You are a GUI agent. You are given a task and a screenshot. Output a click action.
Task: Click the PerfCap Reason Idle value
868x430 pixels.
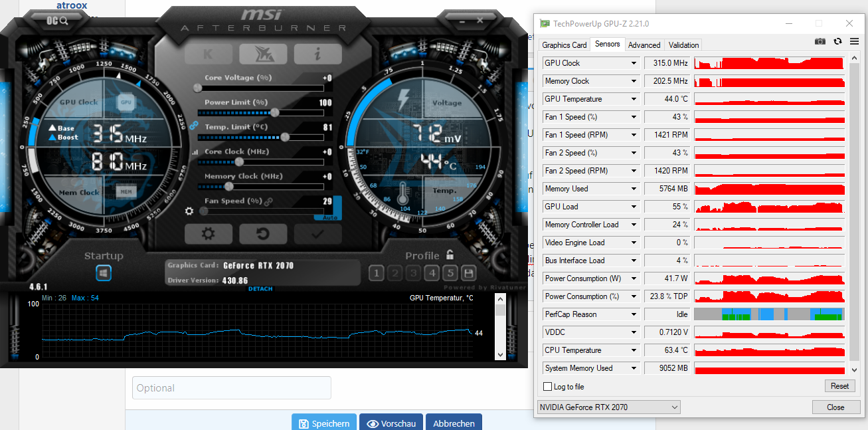point(667,314)
